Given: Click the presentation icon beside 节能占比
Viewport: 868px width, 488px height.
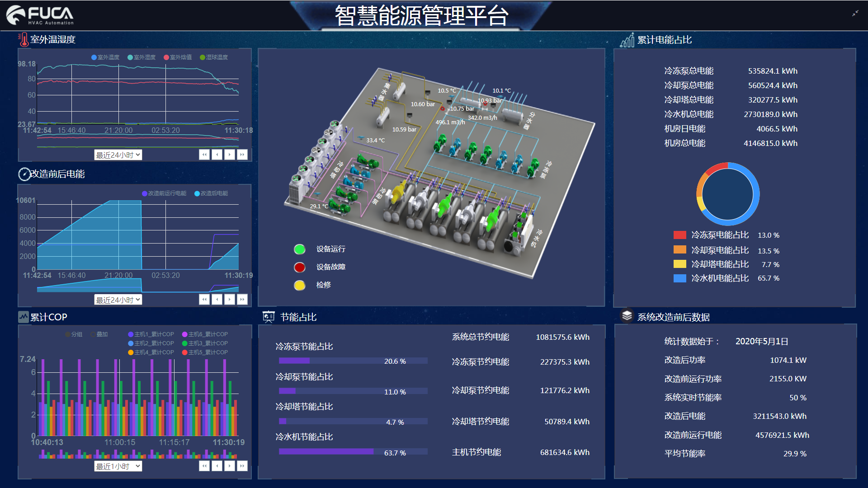Looking at the screenshot, I should 269,317.
